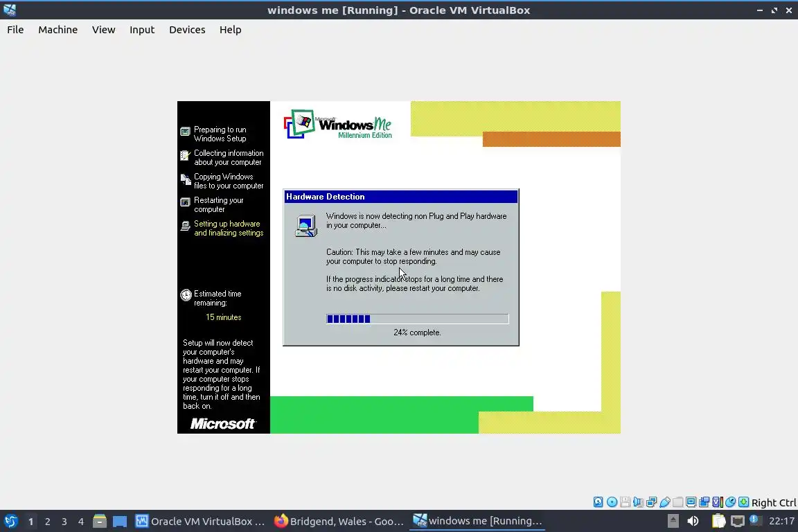
Task: Click the 22:17 clock in taskbar
Action: point(781,521)
